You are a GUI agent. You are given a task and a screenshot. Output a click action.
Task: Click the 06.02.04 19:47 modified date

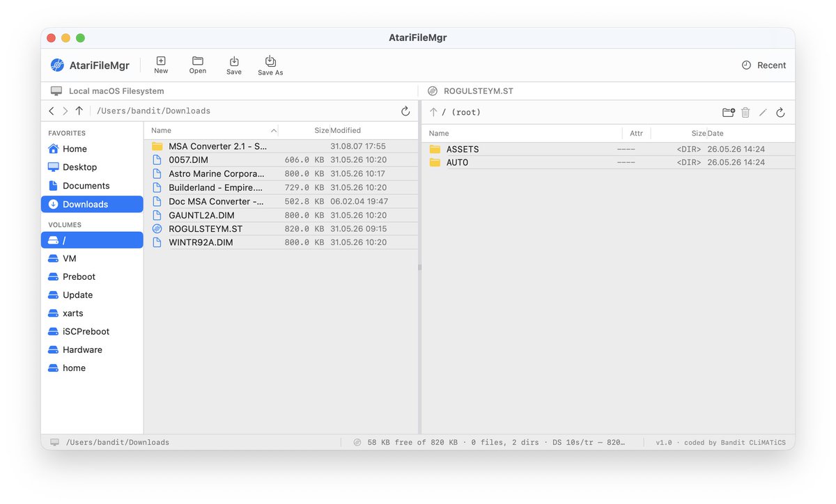pyautogui.click(x=358, y=201)
